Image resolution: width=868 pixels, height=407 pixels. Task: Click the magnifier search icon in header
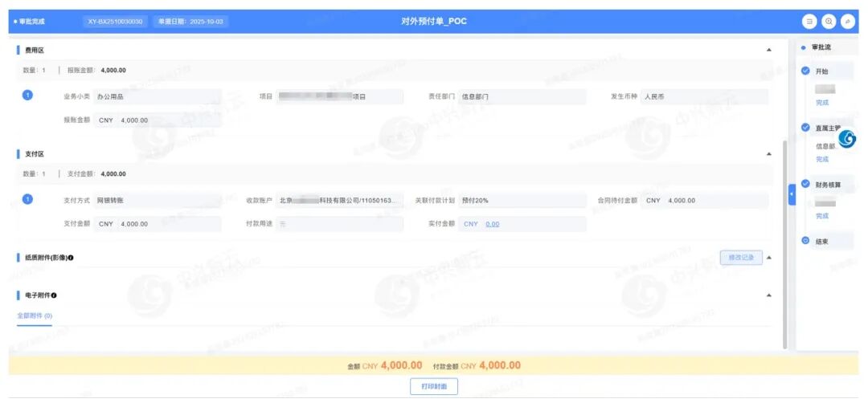(x=829, y=22)
